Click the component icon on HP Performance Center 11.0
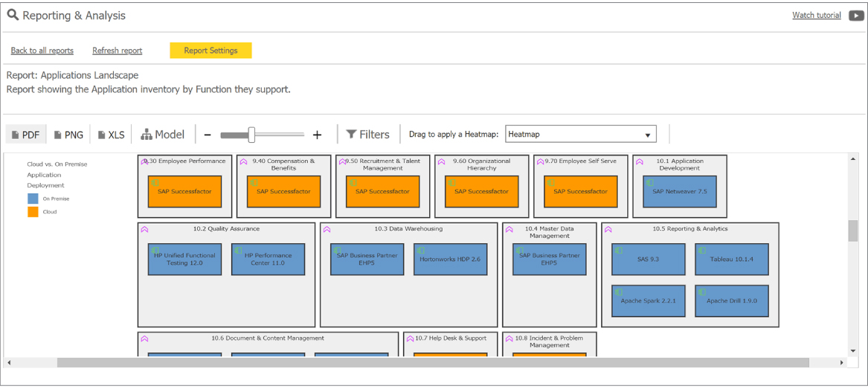Image resolution: width=868 pixels, height=389 pixels. pyautogui.click(x=239, y=250)
